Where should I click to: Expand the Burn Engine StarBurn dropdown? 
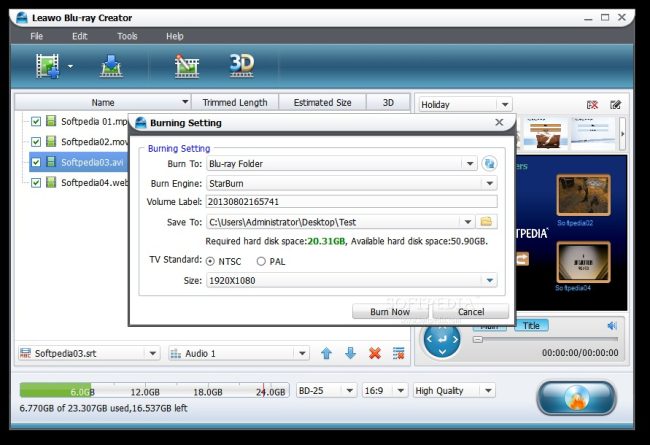click(x=489, y=183)
